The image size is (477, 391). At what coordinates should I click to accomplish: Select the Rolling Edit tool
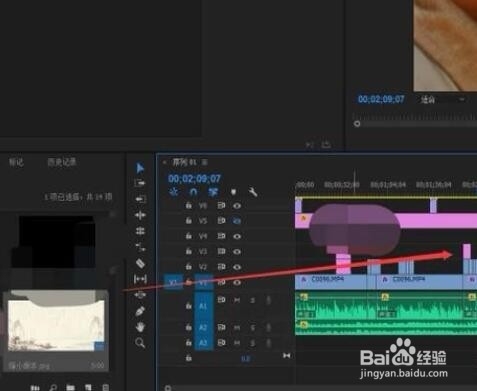point(140,231)
